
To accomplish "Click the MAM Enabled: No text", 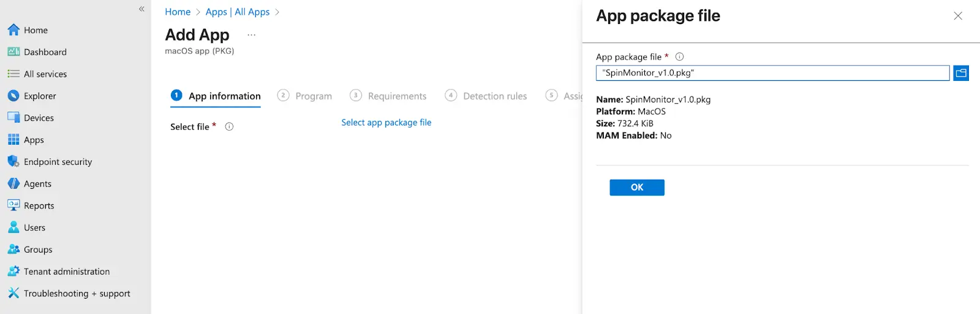I will (633, 136).
